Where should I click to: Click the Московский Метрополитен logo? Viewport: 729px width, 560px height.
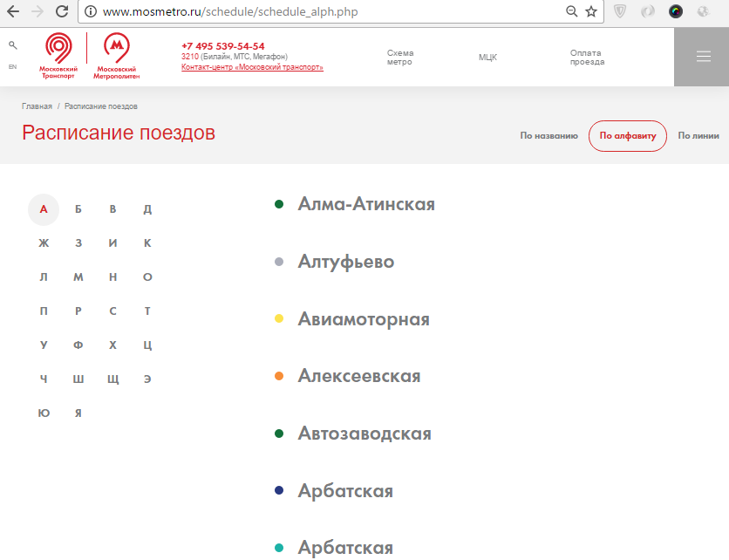point(116,57)
